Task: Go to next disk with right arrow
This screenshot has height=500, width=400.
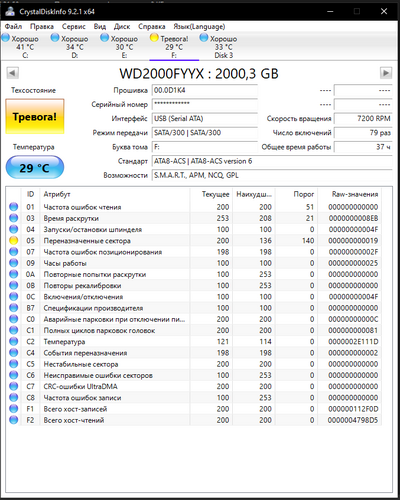Action: (x=386, y=73)
